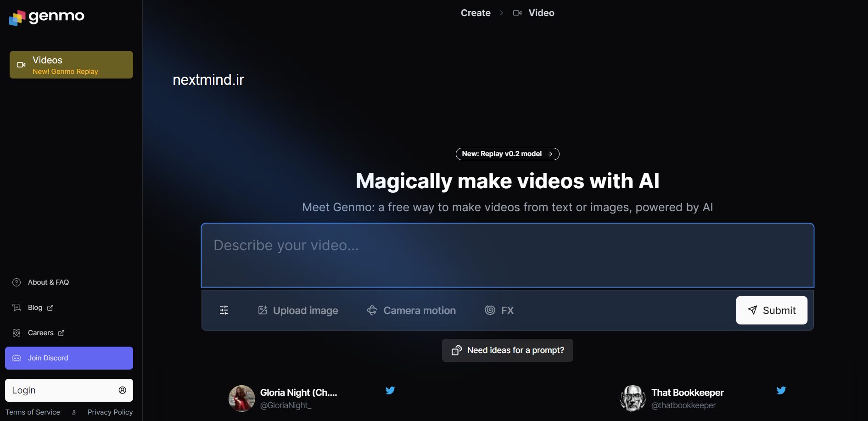Open the Blog external link
Screen dimensions: 868x421
35,308
